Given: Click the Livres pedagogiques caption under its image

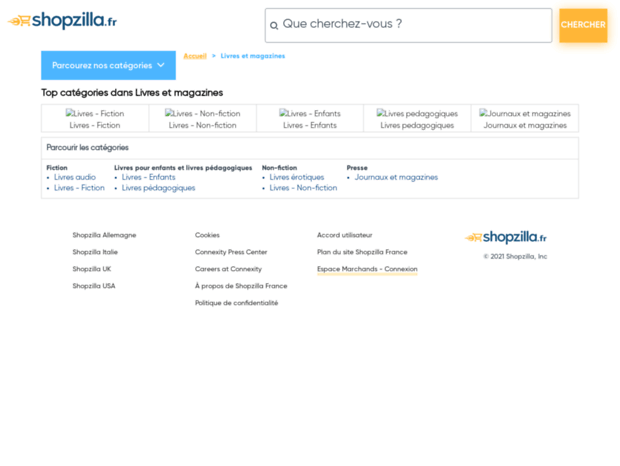Looking at the screenshot, I should click(x=417, y=125).
